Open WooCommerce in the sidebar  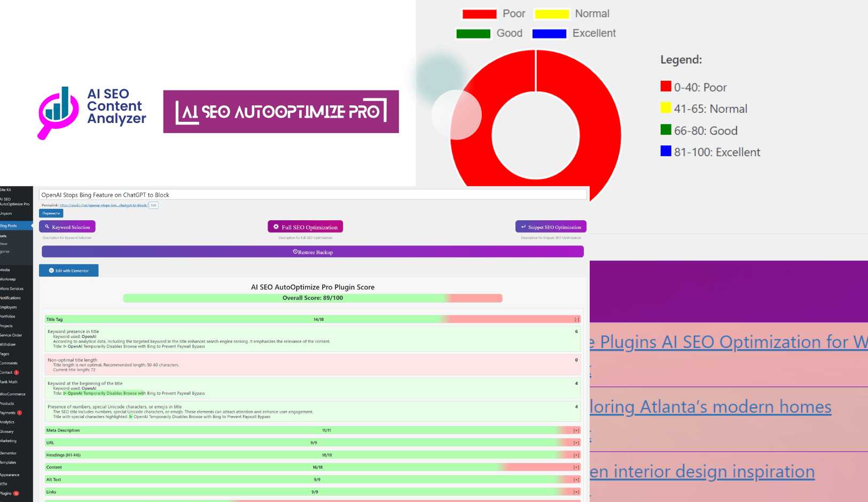(13, 394)
